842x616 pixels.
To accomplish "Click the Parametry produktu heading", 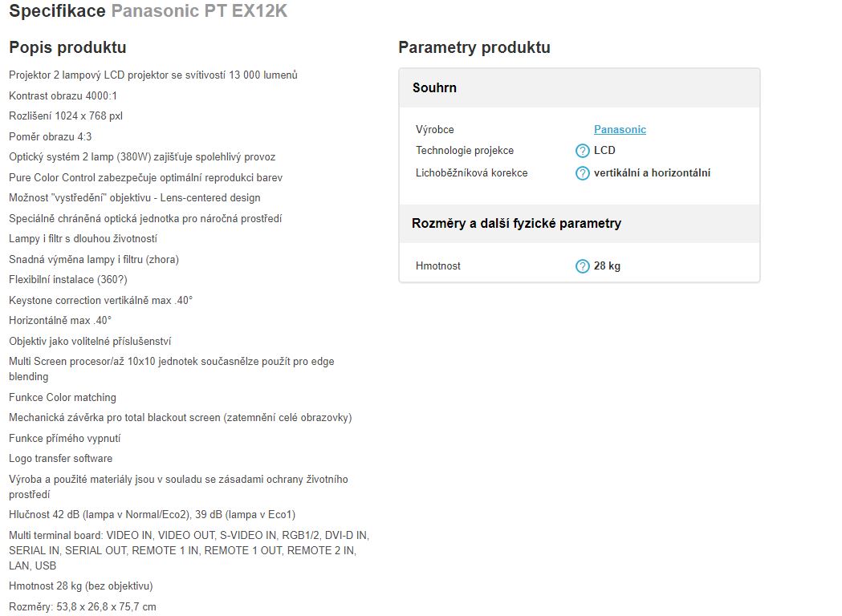I will pos(474,47).
